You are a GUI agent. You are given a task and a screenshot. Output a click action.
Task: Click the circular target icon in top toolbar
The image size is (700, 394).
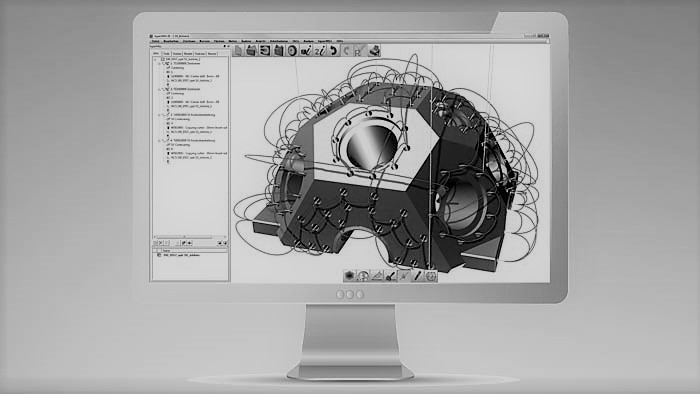(292, 51)
